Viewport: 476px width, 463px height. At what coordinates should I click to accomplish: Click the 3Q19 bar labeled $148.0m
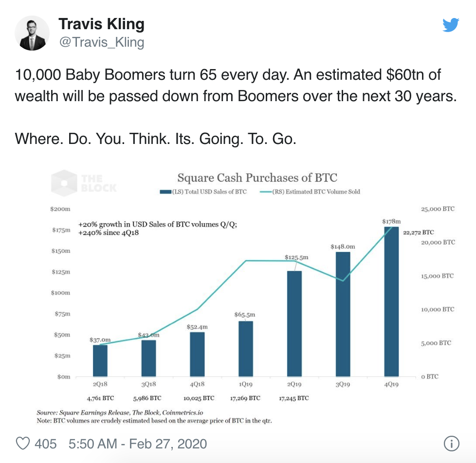[x=343, y=314]
